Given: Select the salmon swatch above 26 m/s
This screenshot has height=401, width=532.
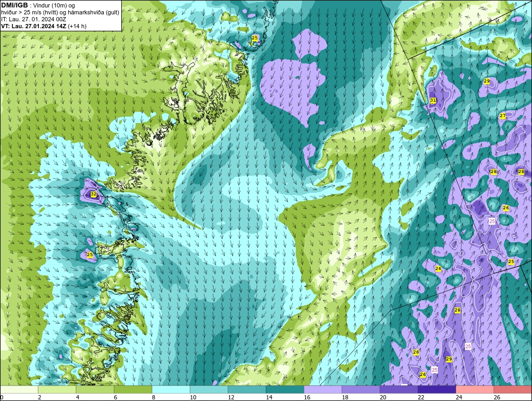Looking at the screenshot, I should [x=513, y=389].
